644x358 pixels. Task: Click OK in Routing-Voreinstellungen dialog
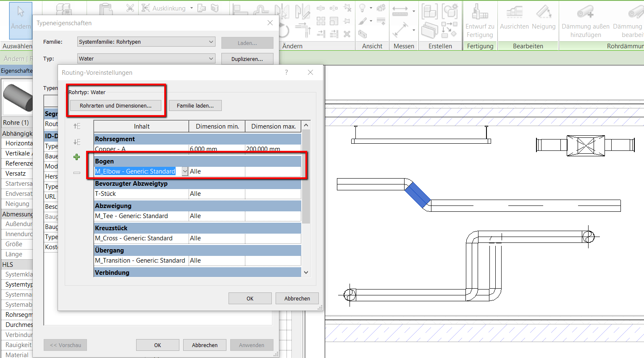coord(250,298)
